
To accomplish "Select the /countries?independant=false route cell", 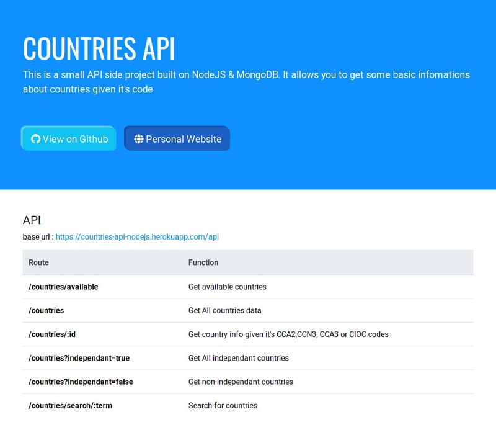I will click(102, 382).
